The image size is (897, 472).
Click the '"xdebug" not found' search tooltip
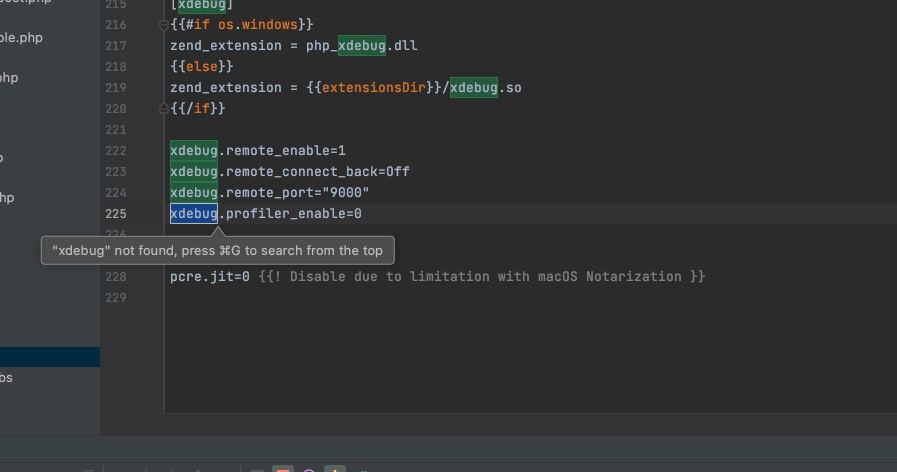217,251
